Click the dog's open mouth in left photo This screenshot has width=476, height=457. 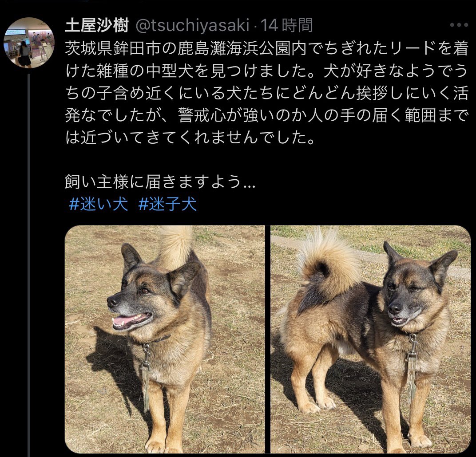[x=131, y=320]
